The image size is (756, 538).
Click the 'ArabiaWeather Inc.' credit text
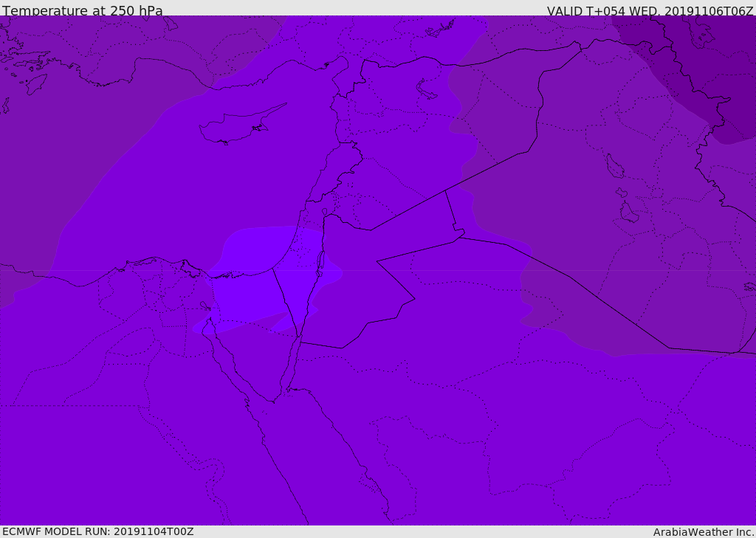(x=704, y=532)
